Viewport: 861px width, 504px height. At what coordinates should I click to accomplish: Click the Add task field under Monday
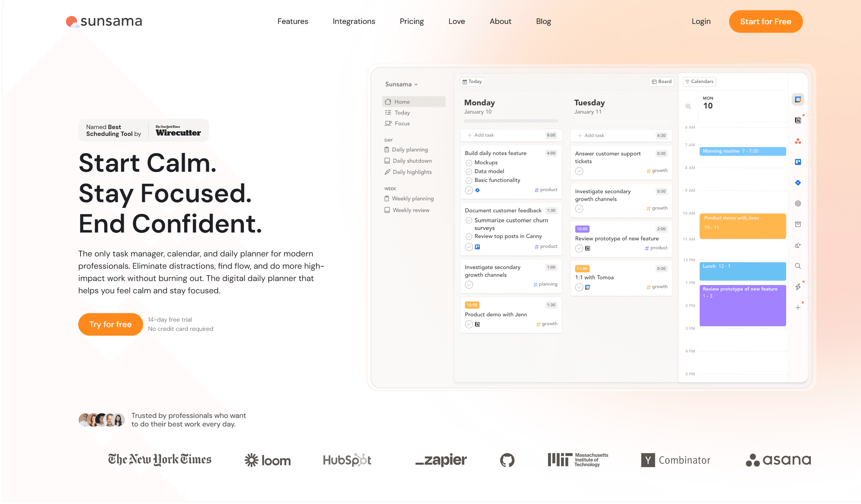pyautogui.click(x=511, y=135)
